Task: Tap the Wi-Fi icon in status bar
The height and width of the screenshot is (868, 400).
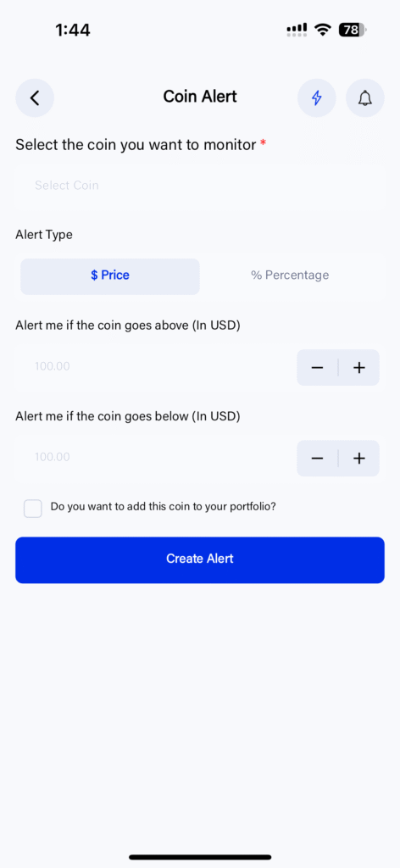Action: 322,30
